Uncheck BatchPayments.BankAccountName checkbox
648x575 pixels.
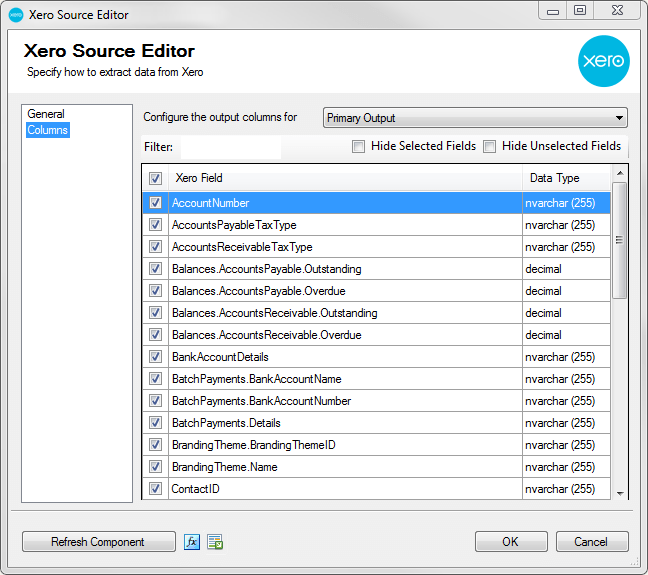click(155, 379)
